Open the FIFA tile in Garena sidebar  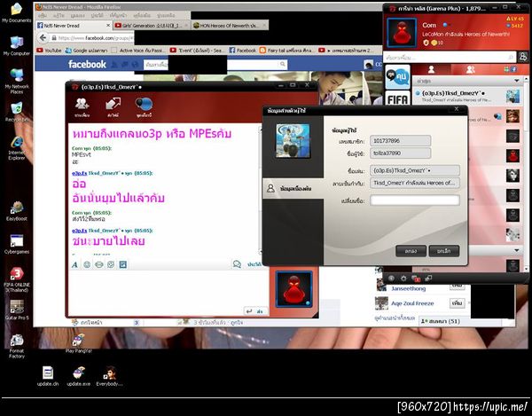pyautogui.click(x=397, y=98)
